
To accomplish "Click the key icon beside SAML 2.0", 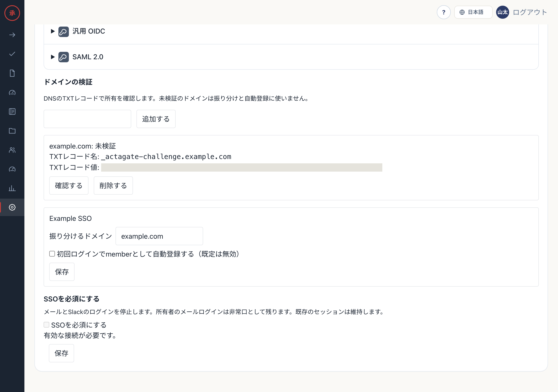I will click(63, 57).
